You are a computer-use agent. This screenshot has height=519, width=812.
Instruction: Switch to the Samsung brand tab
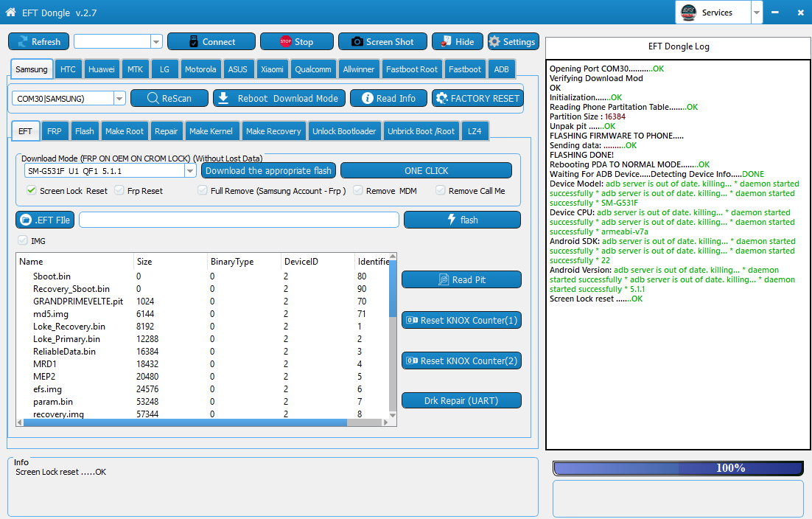click(32, 69)
